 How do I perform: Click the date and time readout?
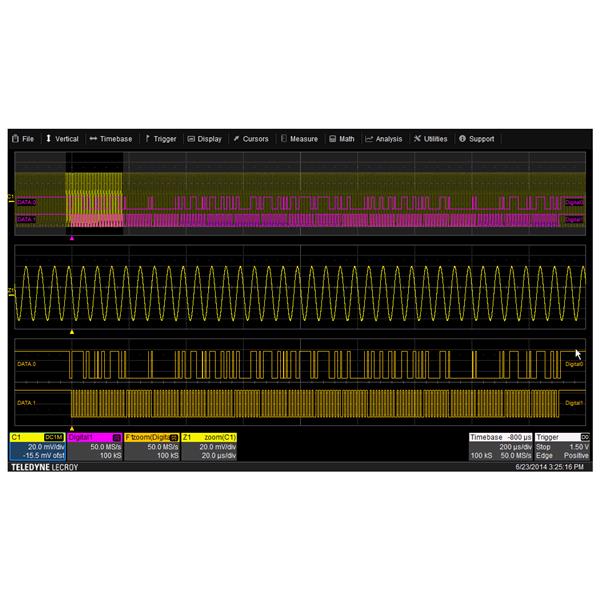(549, 467)
